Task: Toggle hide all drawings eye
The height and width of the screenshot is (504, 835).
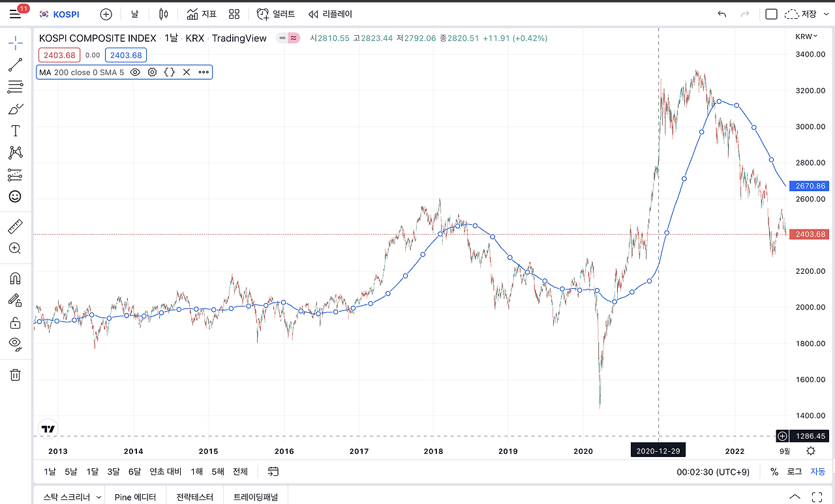Action: pyautogui.click(x=16, y=344)
